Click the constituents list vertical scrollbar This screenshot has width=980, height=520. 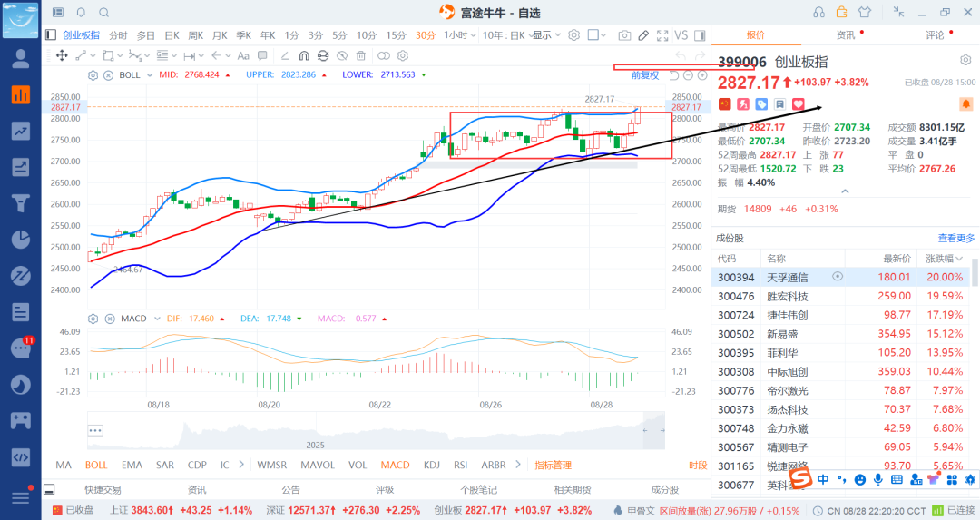(x=975, y=271)
